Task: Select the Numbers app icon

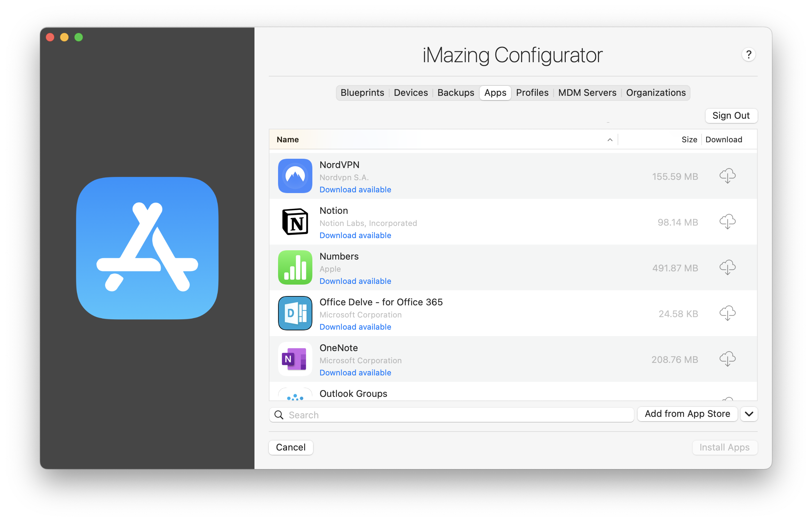Action: point(295,267)
